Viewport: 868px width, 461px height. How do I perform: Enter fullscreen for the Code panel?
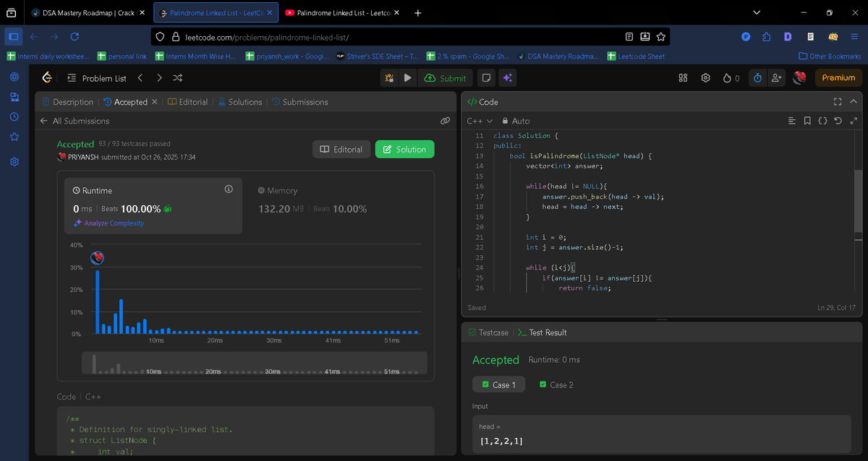pos(838,102)
